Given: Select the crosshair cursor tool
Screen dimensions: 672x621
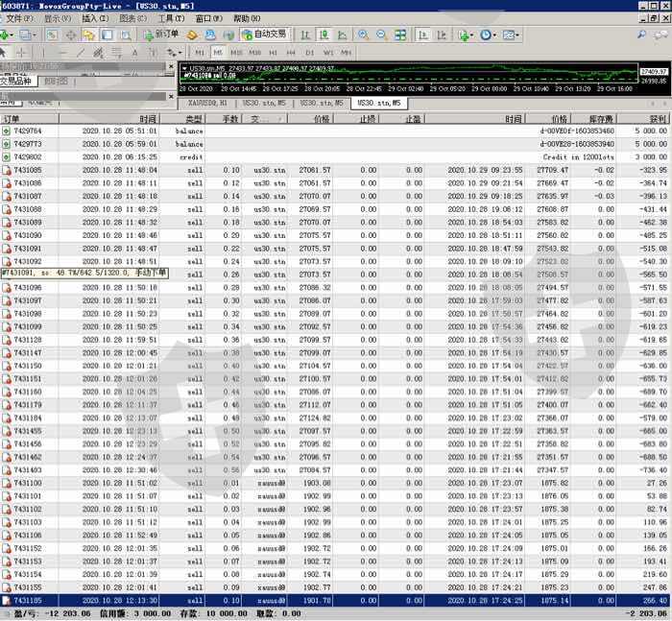Looking at the screenshot, I should 23,52.
